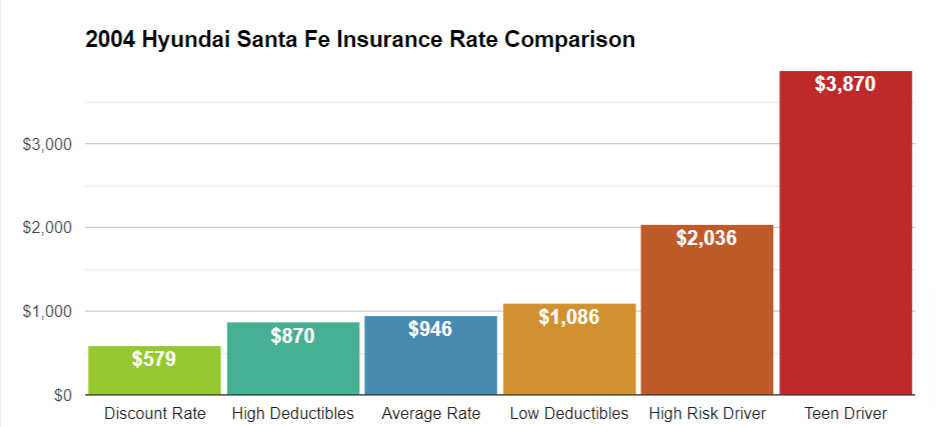Click the High Deductibles axis label
936x427 pixels.
coord(293,413)
